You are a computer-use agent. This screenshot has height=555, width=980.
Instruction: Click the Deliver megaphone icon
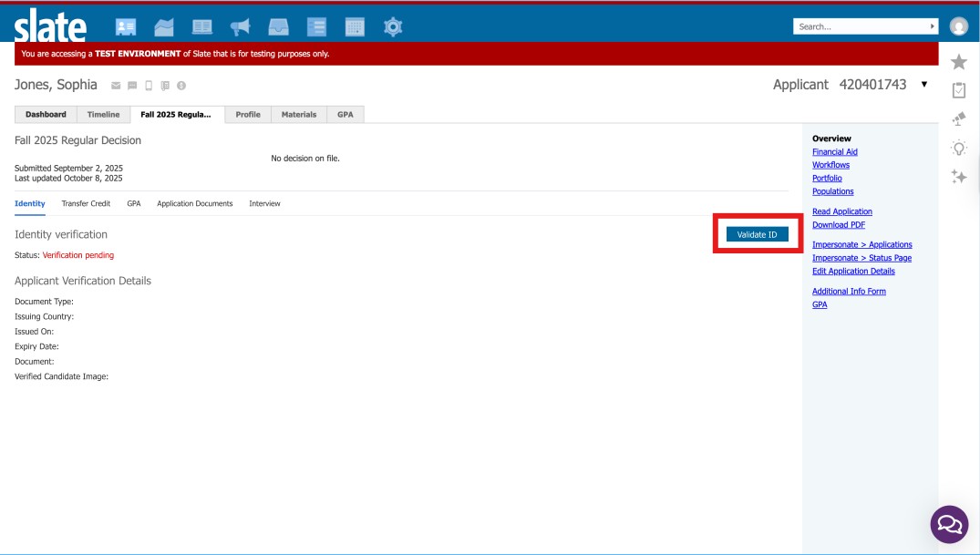(240, 26)
